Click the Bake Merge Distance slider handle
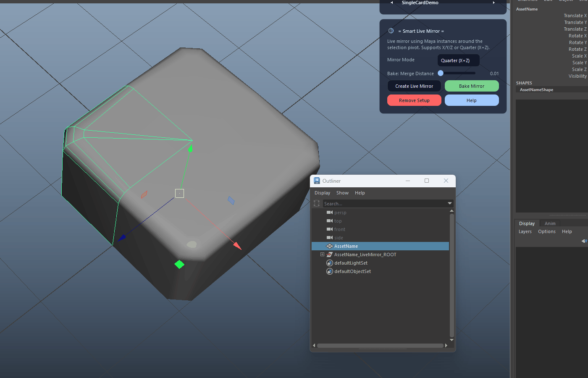Screen dimensions: 588x378 coord(441,73)
